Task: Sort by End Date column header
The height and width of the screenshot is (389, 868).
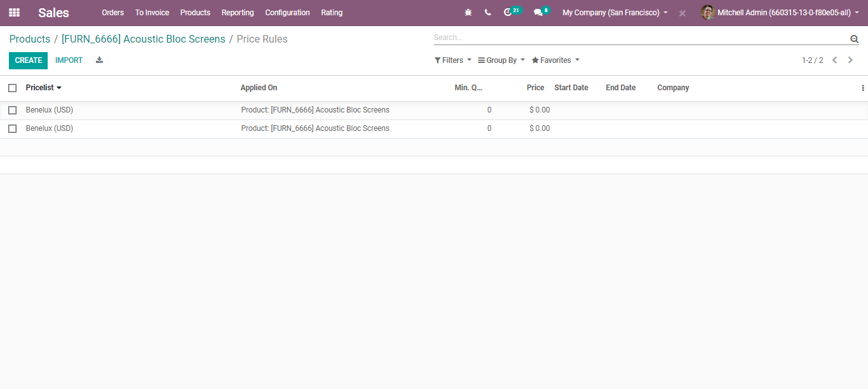Action: coord(621,88)
